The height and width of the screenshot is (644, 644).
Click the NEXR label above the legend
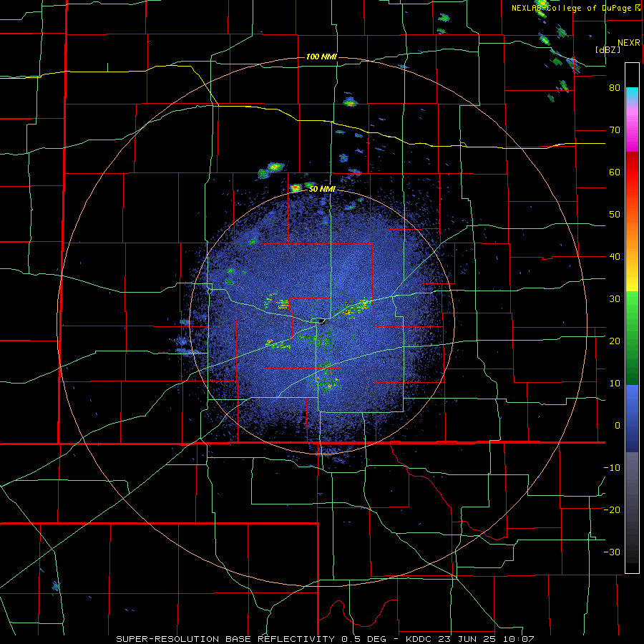pyautogui.click(x=629, y=43)
